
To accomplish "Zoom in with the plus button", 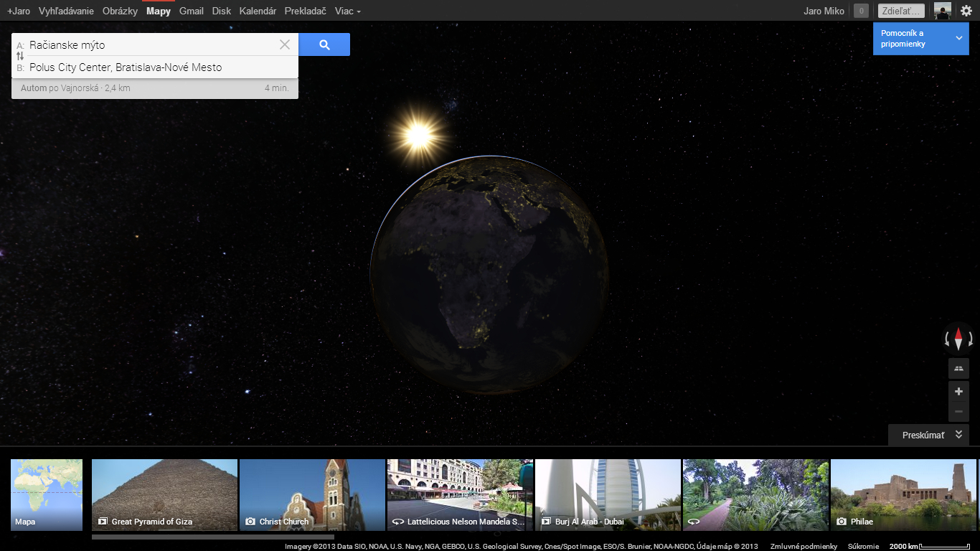I will (958, 392).
